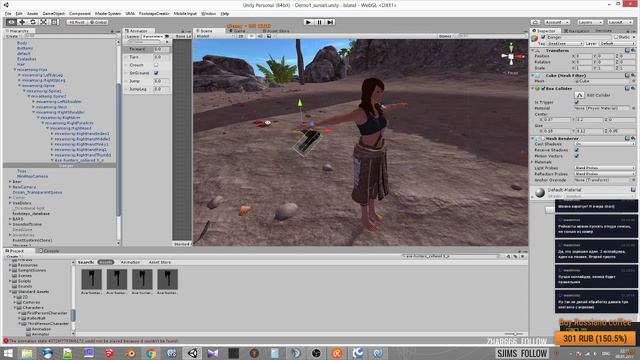The image size is (640, 360).
Task: Click the Forward parameter value field
Action: point(162,49)
